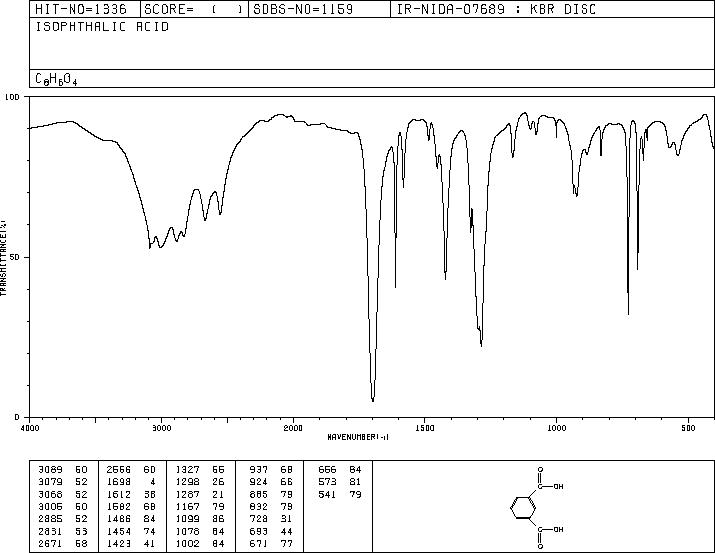Image resolution: width=715 pixels, height=553 pixels.
Task: Click peak table entry 1582
Action: 119,506
